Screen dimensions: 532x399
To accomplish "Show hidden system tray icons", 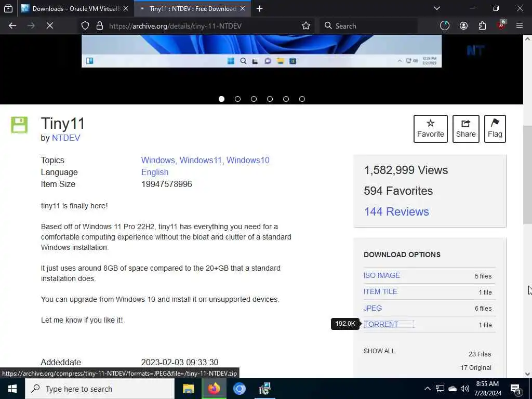I will (x=428, y=389).
